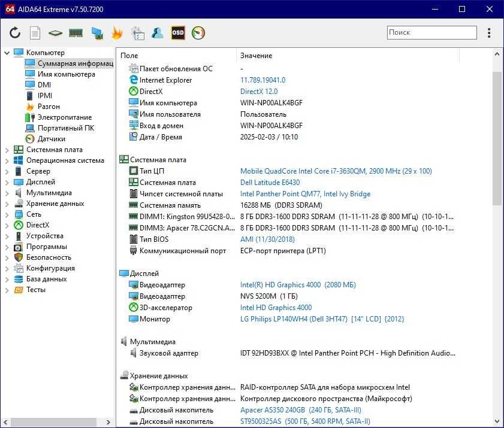Click the CPU chip toolbar icon

pyautogui.click(x=55, y=33)
